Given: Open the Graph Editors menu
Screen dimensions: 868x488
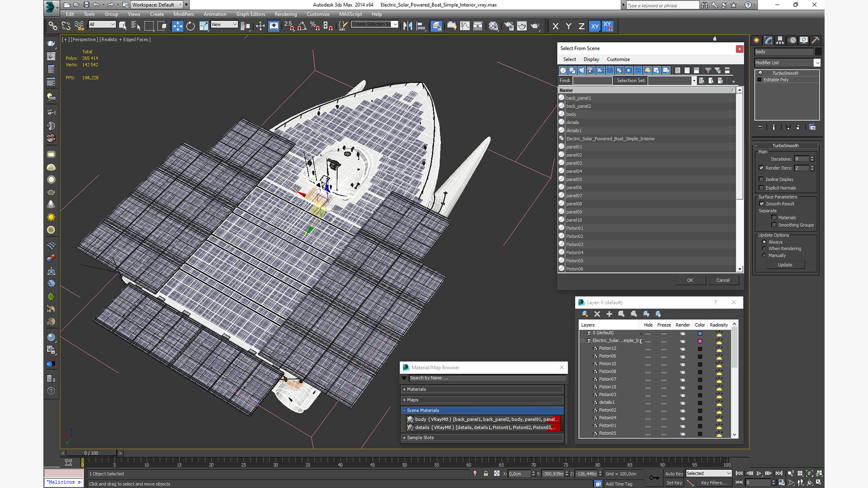Looking at the screenshot, I should [x=250, y=14].
